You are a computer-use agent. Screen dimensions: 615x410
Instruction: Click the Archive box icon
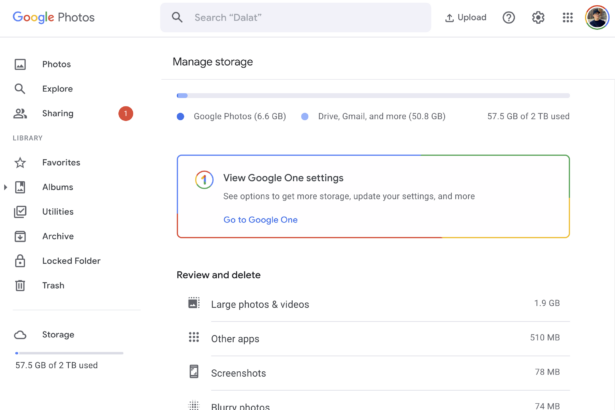coord(20,236)
